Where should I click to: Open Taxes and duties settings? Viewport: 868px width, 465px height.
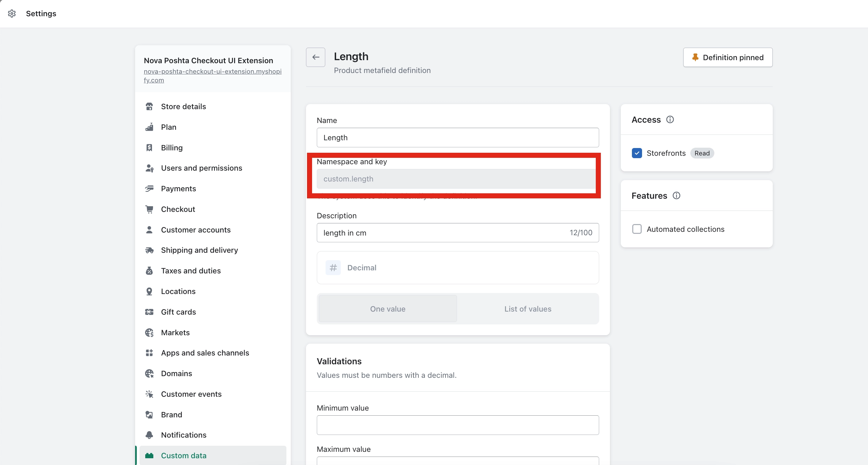(213, 271)
